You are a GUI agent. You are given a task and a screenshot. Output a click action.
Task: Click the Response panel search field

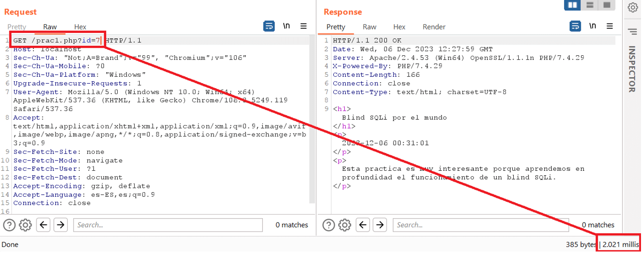[481, 225]
